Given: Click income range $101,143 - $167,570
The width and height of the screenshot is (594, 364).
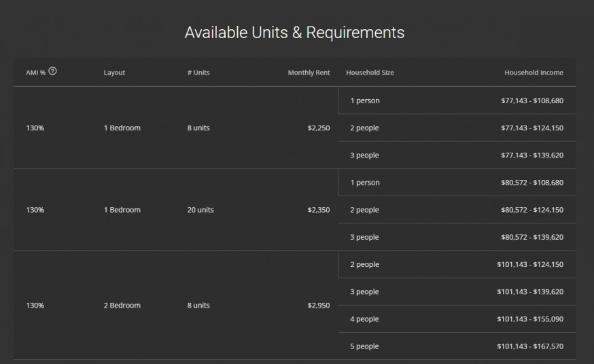Looking at the screenshot, I should tap(529, 346).
